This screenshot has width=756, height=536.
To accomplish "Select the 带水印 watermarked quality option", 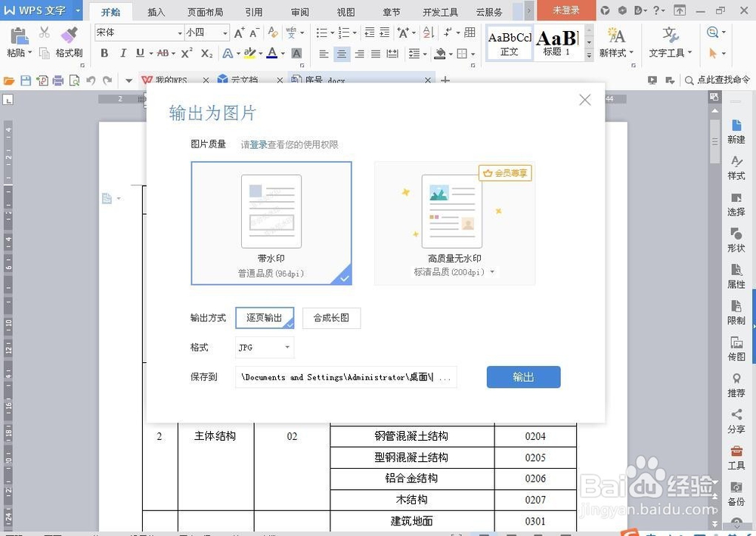I will pyautogui.click(x=271, y=223).
